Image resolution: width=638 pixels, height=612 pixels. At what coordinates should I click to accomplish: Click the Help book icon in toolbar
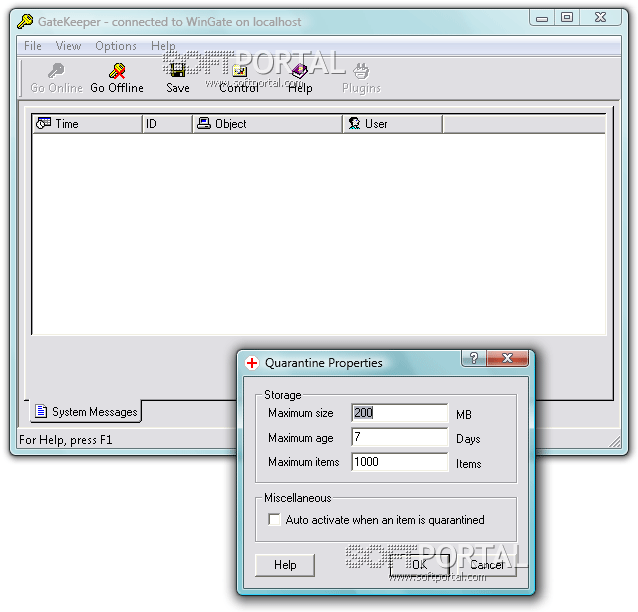[300, 71]
